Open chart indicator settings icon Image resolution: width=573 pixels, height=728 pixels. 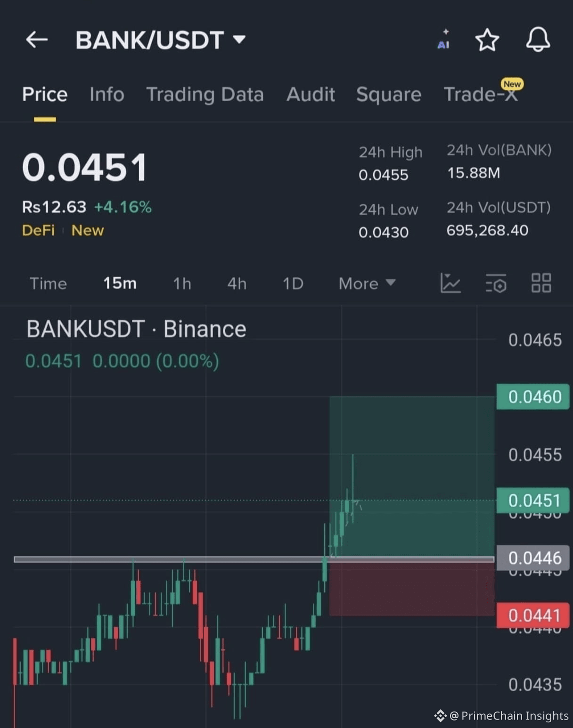[x=496, y=283]
